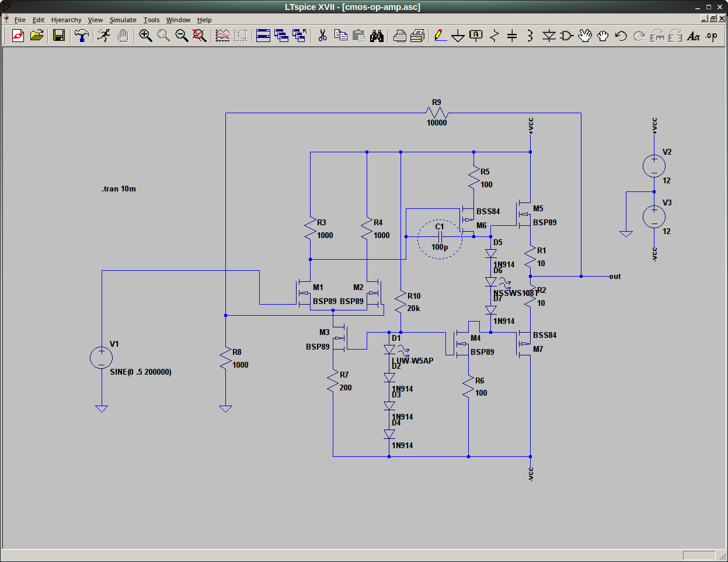This screenshot has height=562, width=728.
Task: Click the R9 value 10000
Action: 437,123
